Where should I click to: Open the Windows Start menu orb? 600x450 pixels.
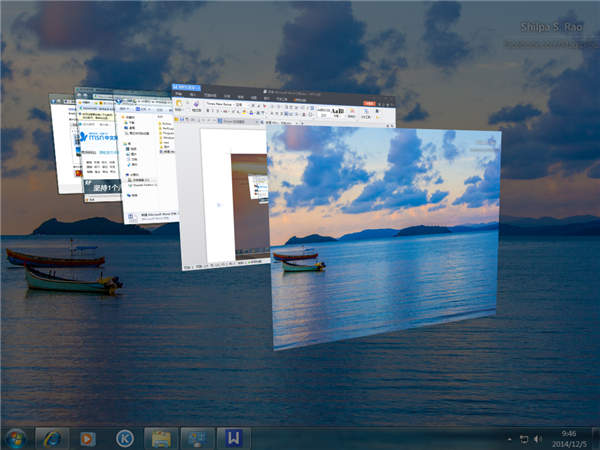[16, 438]
